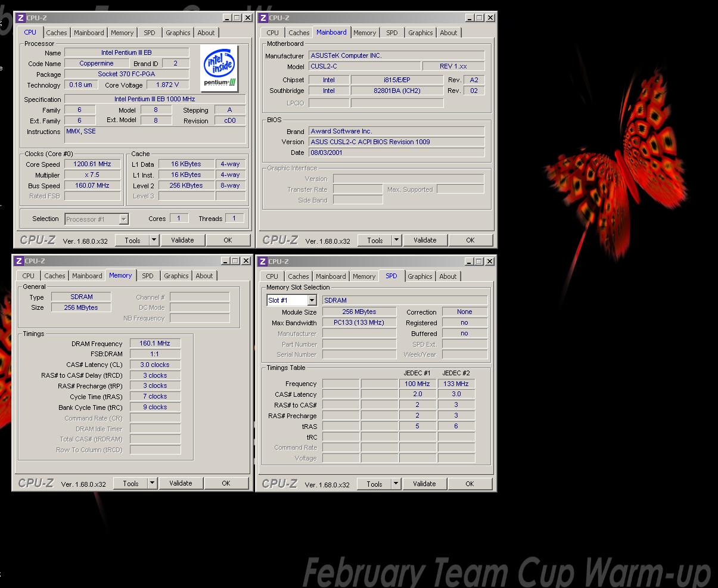Screen dimensions: 718x588
Task: Click Memory Size 256 MBytes in Memory window
Action: 81,307
